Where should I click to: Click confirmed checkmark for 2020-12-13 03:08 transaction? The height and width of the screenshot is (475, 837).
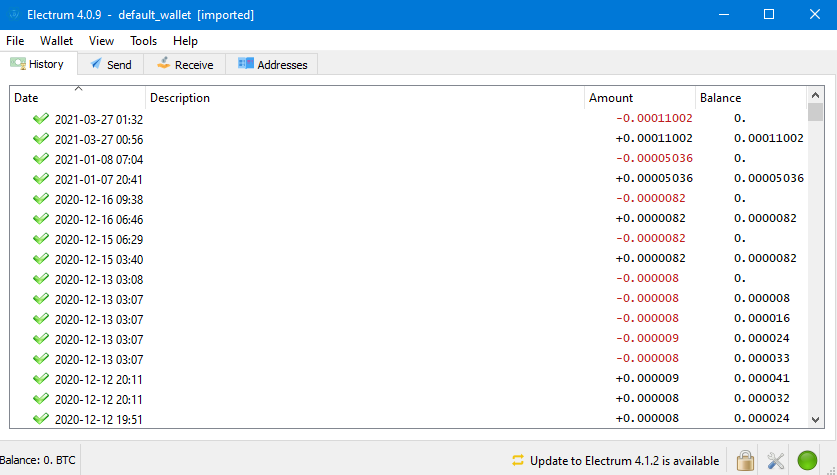(41, 279)
